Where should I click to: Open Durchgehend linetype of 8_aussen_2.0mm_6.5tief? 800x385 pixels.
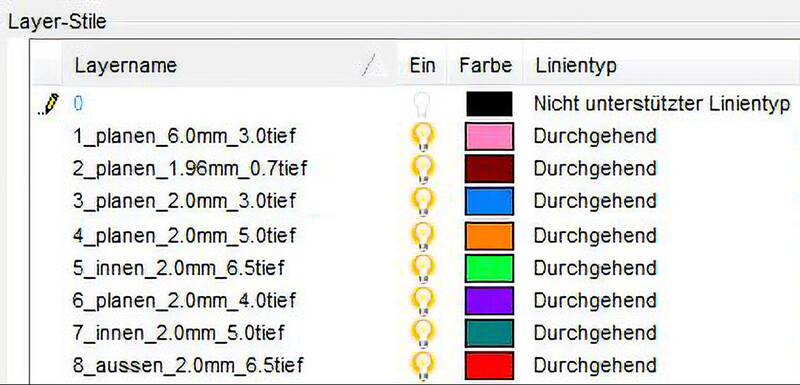tap(595, 365)
